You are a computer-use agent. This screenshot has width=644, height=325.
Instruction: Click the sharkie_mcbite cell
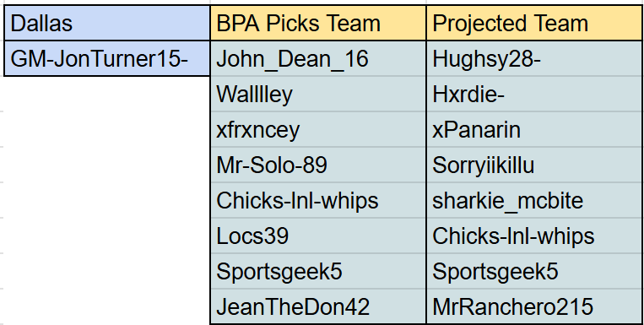(x=534, y=200)
